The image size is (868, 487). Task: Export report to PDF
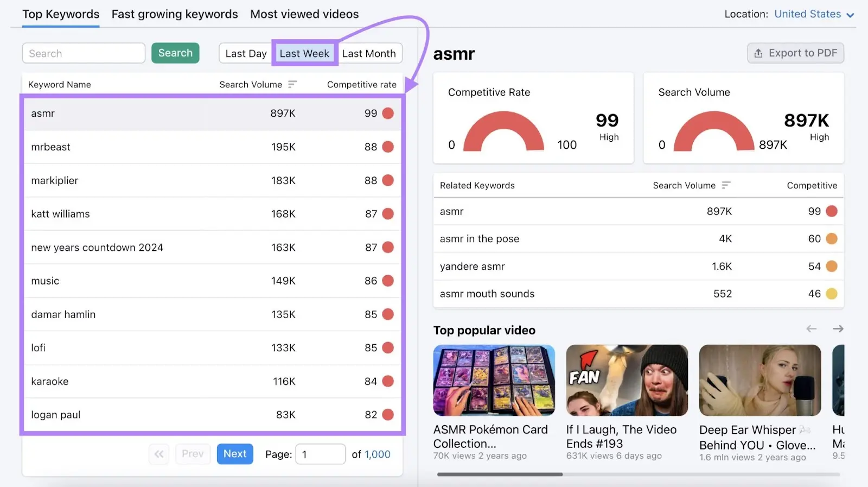[x=795, y=53]
